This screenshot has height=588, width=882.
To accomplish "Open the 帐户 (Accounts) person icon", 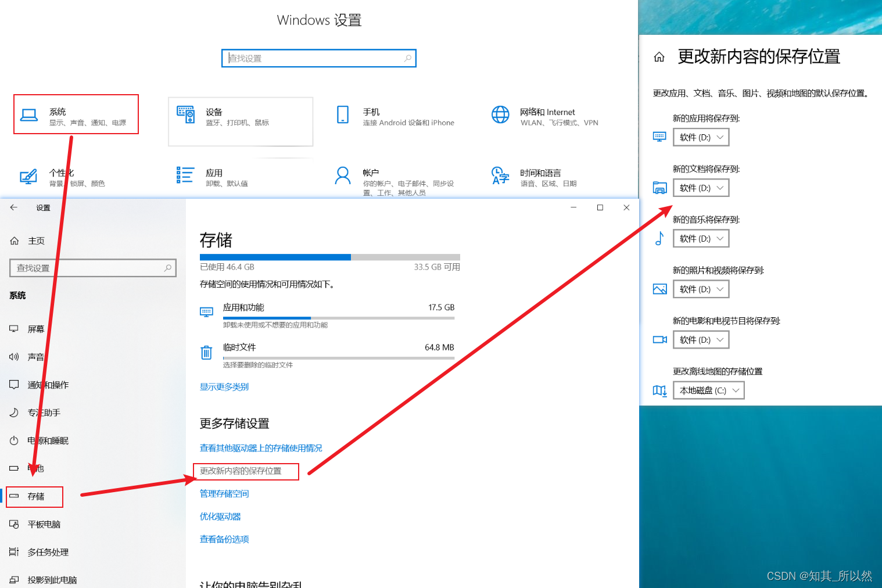I will pyautogui.click(x=343, y=175).
